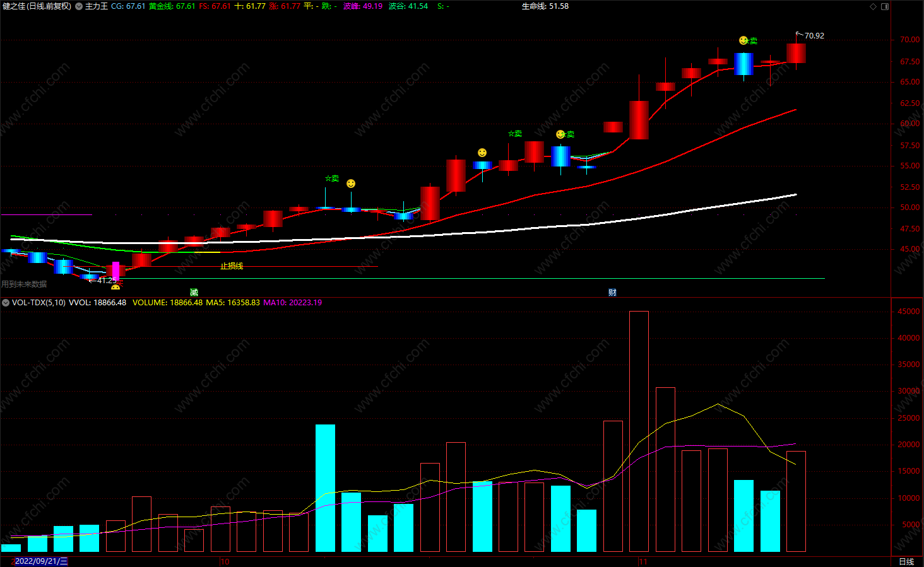This screenshot has height=567, width=924.
Task: Click the 涨: 61.77 readout
Action: pyautogui.click(x=285, y=6)
